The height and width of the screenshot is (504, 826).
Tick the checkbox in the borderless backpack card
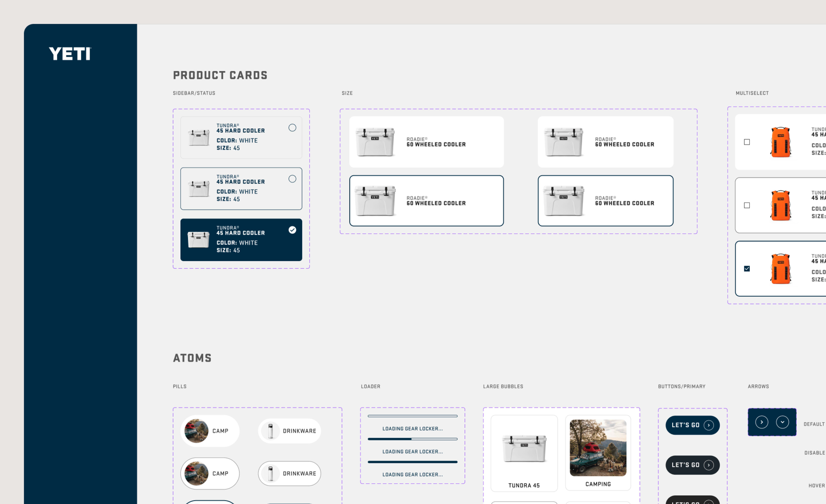(747, 142)
